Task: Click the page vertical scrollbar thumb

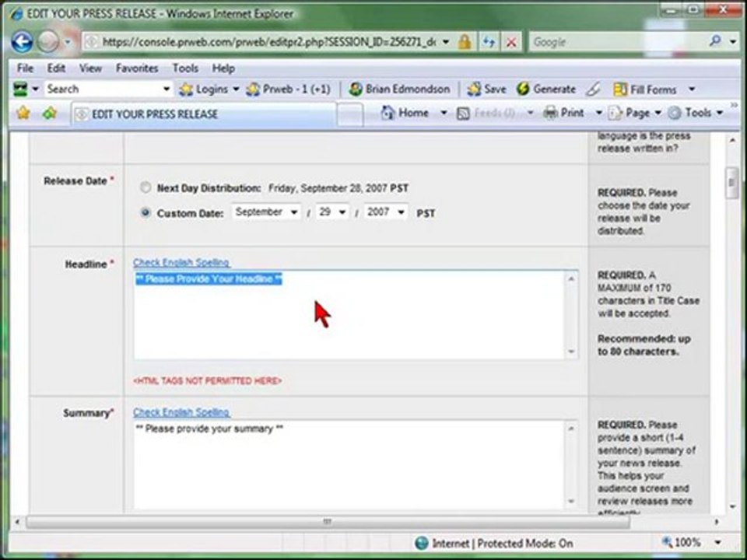Action: pyautogui.click(x=731, y=183)
